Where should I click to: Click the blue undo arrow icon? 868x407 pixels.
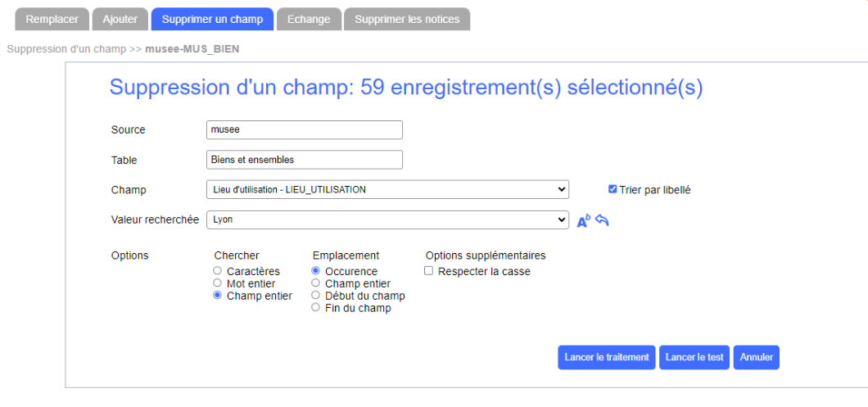tap(602, 220)
